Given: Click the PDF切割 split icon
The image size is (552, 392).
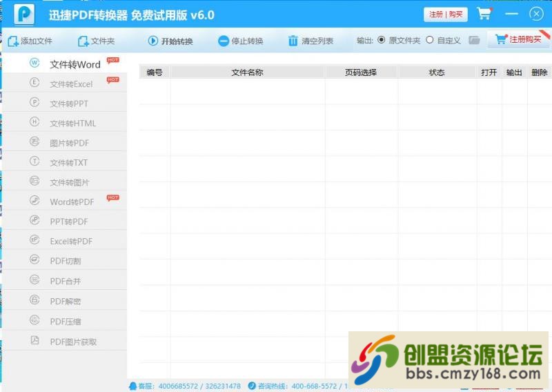Looking at the screenshot, I should [x=34, y=259].
